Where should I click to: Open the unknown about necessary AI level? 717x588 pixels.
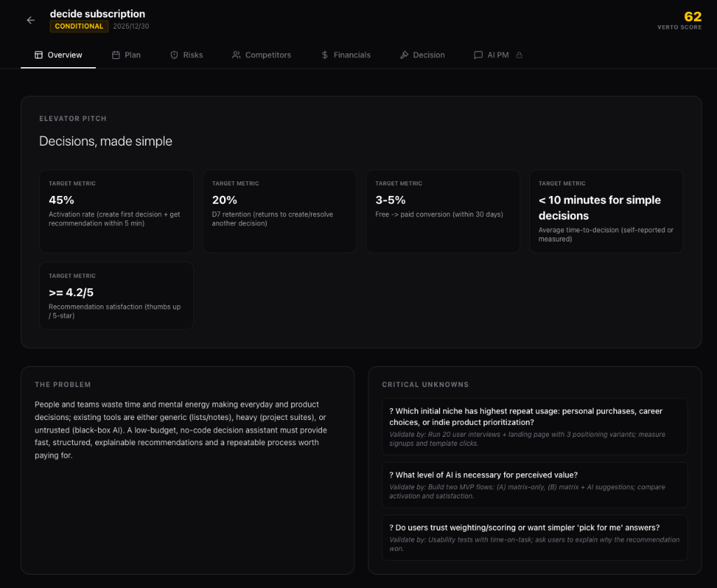point(534,485)
